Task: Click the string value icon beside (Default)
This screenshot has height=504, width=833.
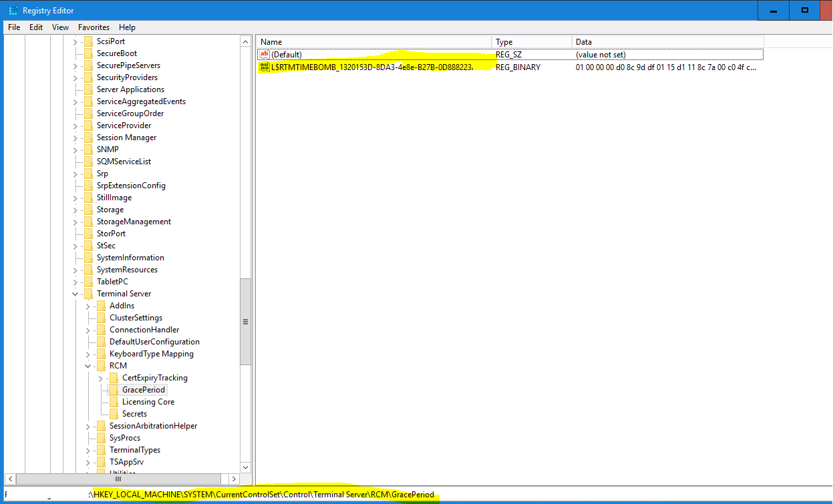Action: click(264, 54)
